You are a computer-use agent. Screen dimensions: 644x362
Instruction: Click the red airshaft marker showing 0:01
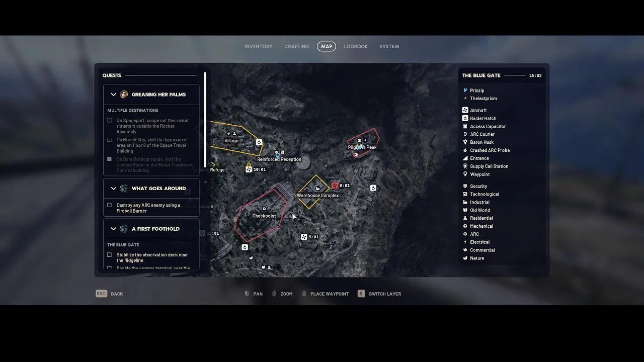click(335, 186)
